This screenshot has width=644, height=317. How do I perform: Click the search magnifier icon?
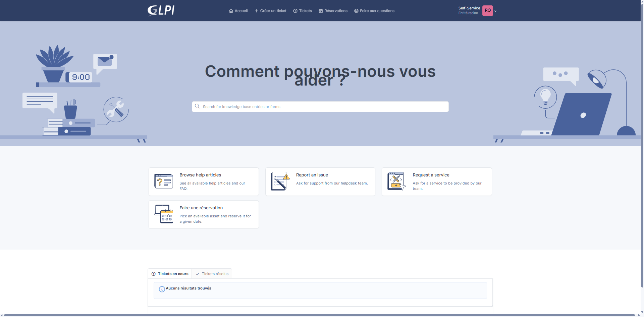click(197, 106)
